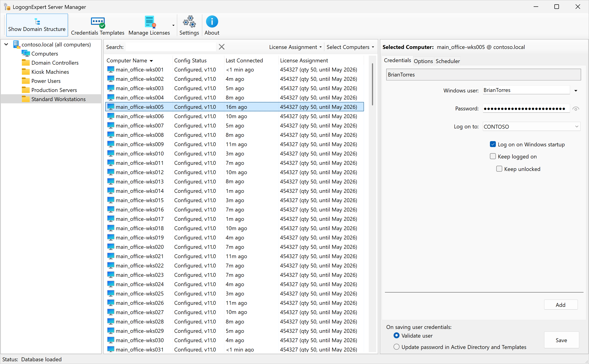
Task: Toggle Show Domain Structure button
Action: click(37, 25)
